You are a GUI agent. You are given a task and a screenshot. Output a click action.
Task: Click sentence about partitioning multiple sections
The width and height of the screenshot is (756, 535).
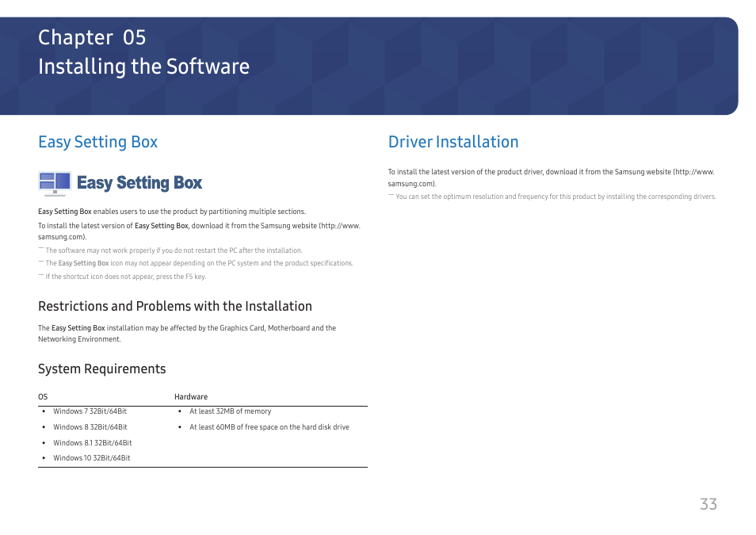[x=172, y=212]
